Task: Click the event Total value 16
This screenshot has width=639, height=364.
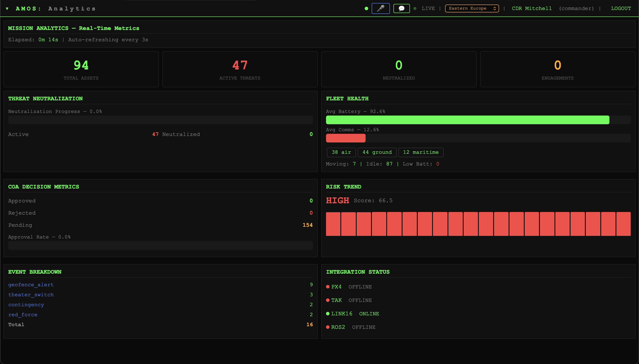Action: (x=310, y=324)
